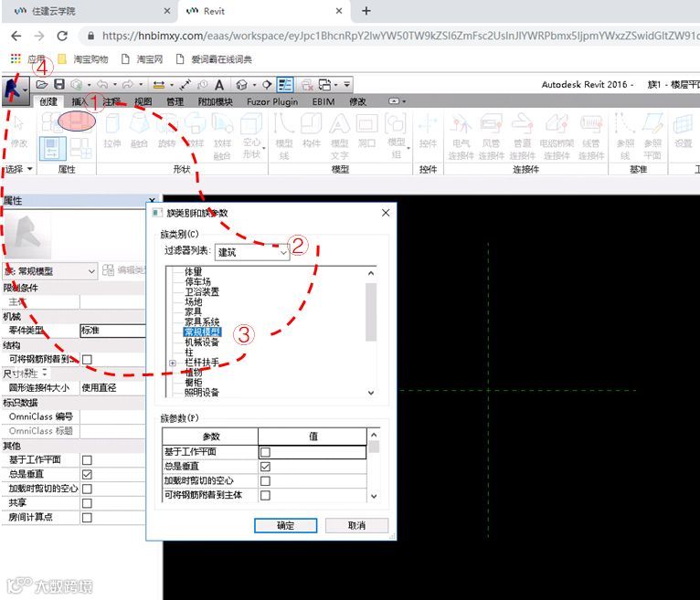This screenshot has height=600, width=700.
Task: Select the 模型线 model line tool
Action: pyautogui.click(x=284, y=136)
